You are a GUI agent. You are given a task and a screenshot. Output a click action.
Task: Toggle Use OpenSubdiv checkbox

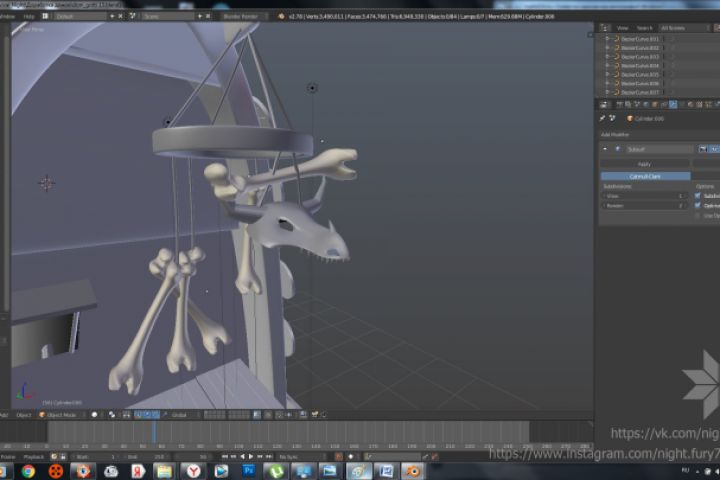coord(698,215)
